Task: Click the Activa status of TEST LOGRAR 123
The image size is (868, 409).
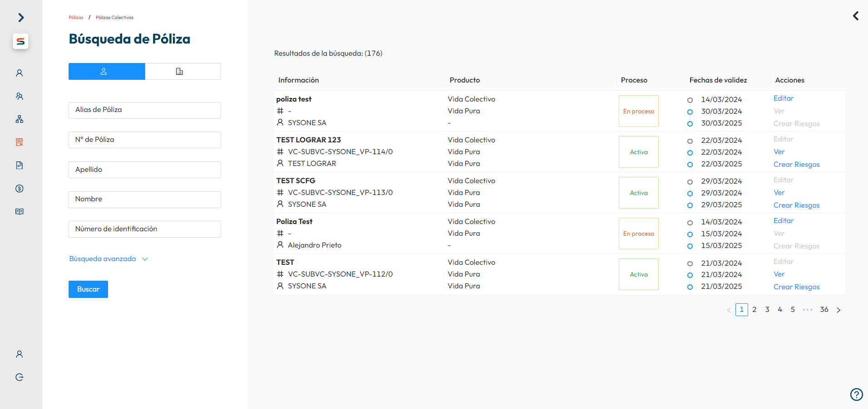Action: click(638, 152)
